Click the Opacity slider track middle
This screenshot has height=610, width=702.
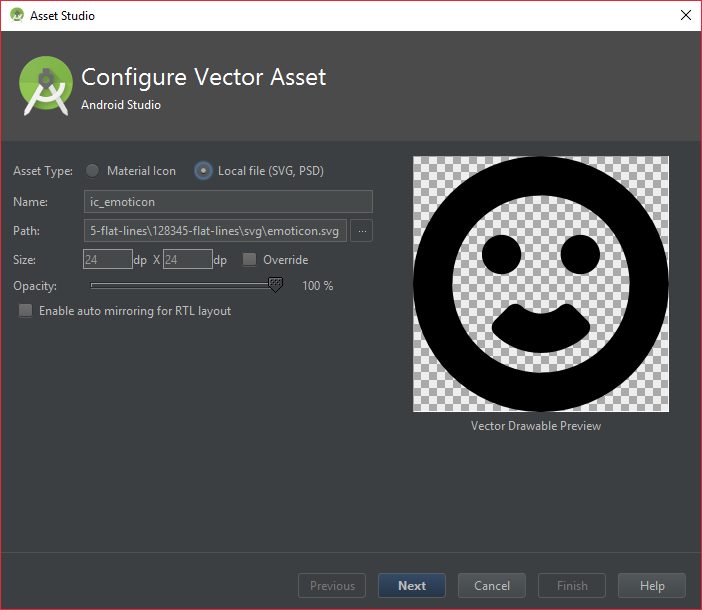pos(183,285)
